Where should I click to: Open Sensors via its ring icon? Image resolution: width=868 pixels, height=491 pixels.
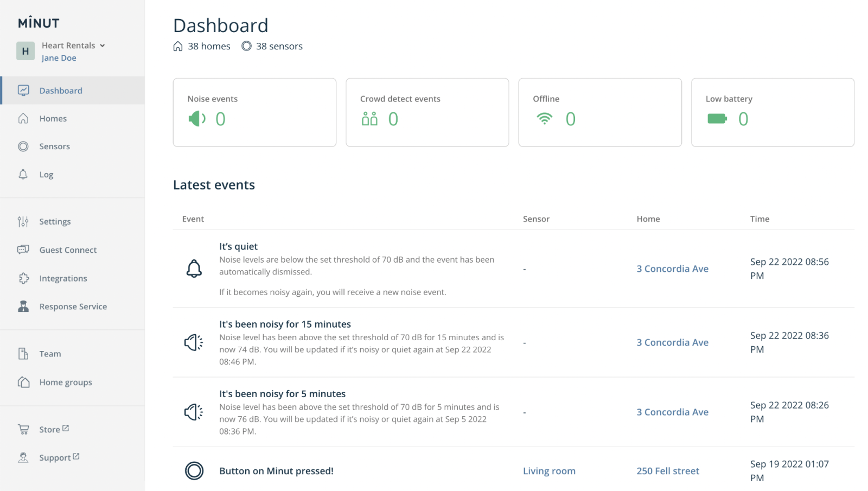23,146
